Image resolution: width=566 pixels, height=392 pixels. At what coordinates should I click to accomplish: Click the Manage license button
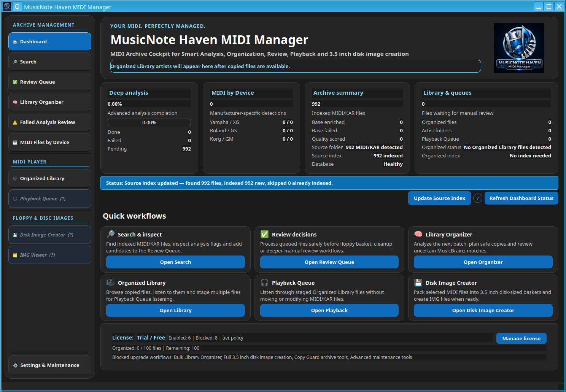[x=521, y=338]
